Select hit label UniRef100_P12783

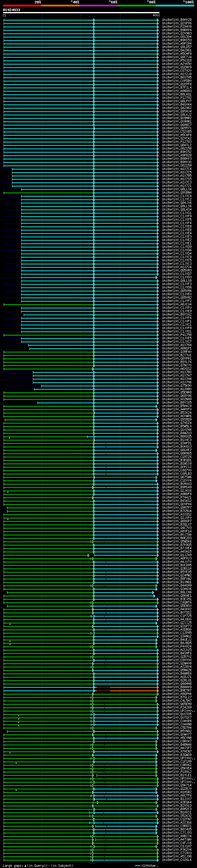pyautogui.click(x=177, y=142)
